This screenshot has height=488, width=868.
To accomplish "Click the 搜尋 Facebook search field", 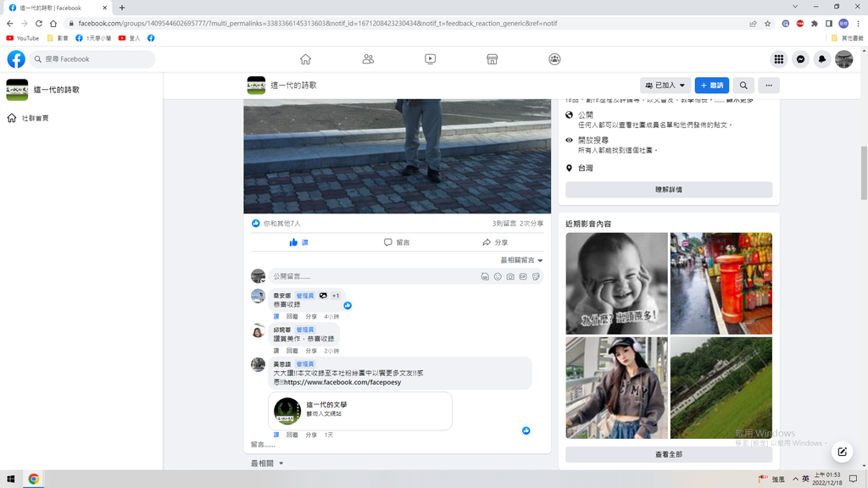I will (93, 59).
